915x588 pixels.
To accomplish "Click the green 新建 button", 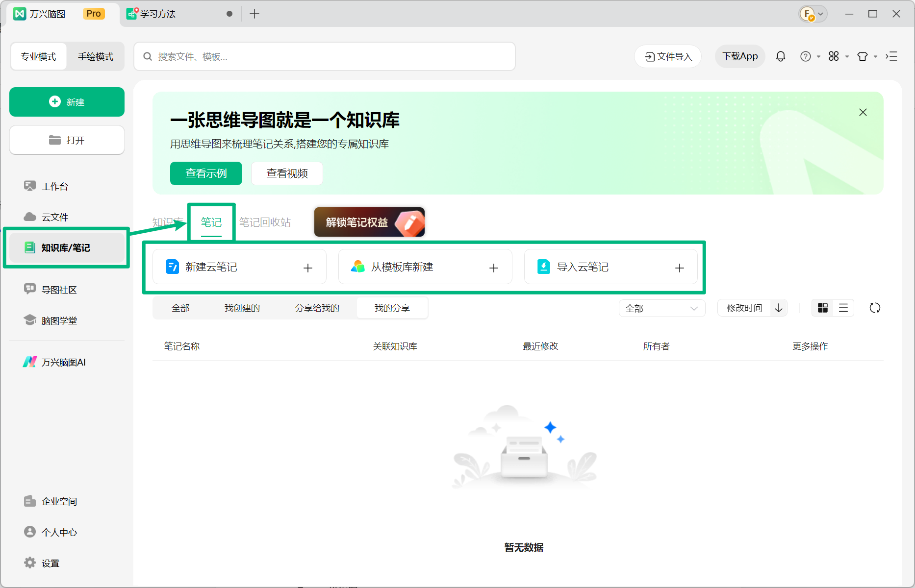I will [67, 102].
